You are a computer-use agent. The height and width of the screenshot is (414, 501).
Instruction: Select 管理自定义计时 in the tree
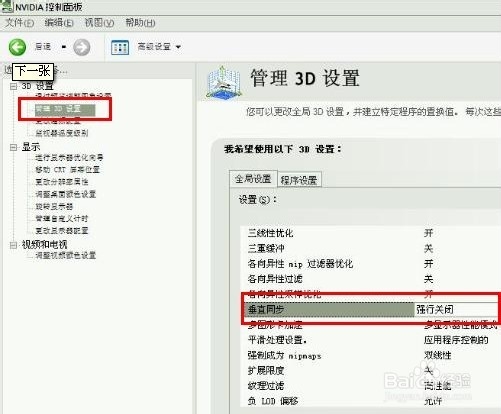coord(62,218)
